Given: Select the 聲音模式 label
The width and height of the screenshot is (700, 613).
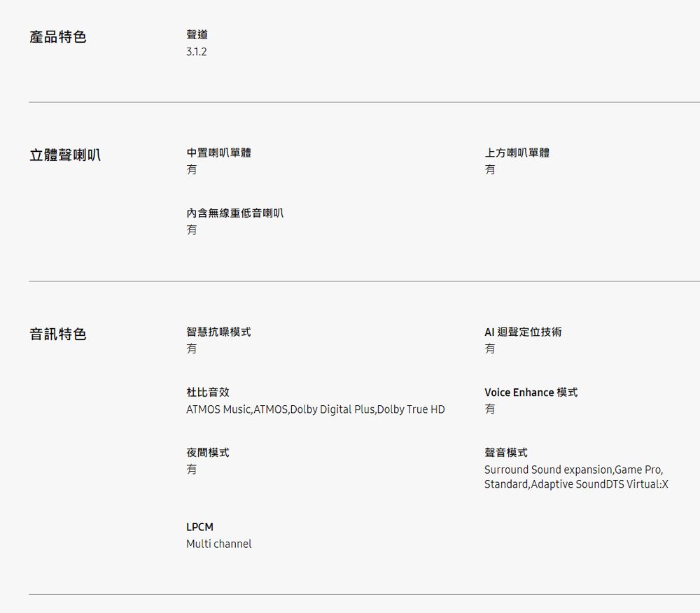Looking at the screenshot, I should pyautogui.click(x=506, y=452).
